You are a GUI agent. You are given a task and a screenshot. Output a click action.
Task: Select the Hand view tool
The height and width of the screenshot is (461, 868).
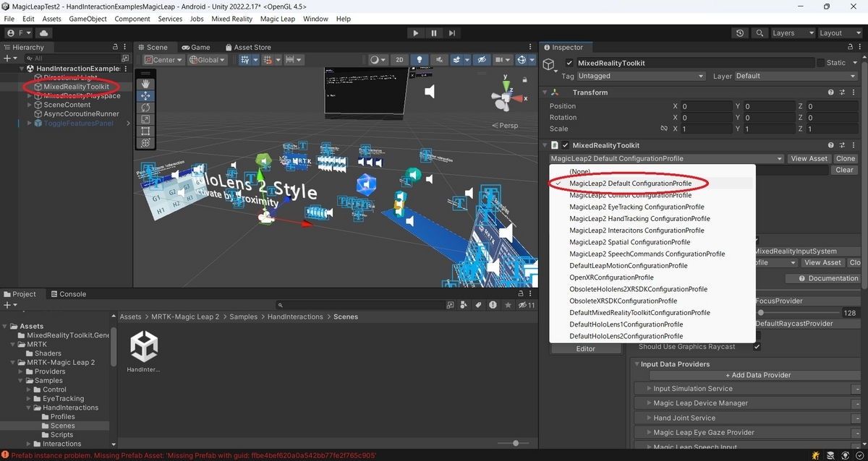pyautogui.click(x=145, y=84)
